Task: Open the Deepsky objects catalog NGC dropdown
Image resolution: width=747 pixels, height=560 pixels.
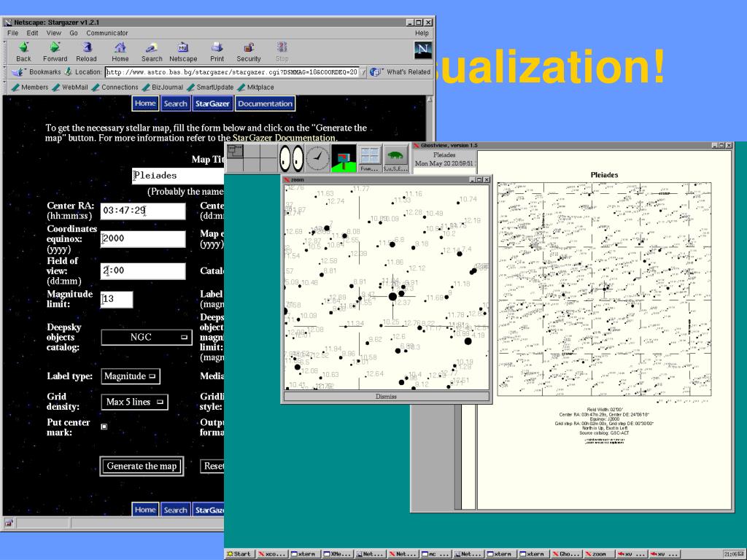Action: (x=146, y=337)
